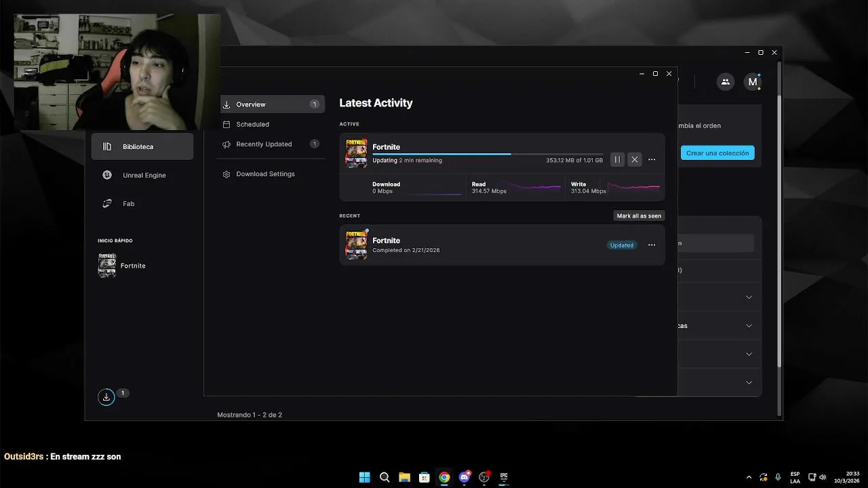Launch Fortnite from Inicio Rápido
The height and width of the screenshot is (488, 868).
click(122, 266)
